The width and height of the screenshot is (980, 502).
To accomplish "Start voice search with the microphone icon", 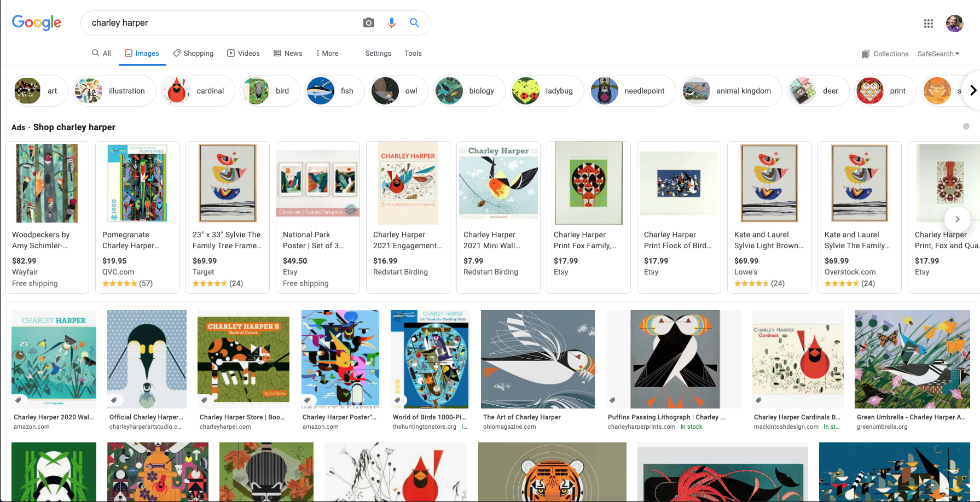I will click(392, 22).
